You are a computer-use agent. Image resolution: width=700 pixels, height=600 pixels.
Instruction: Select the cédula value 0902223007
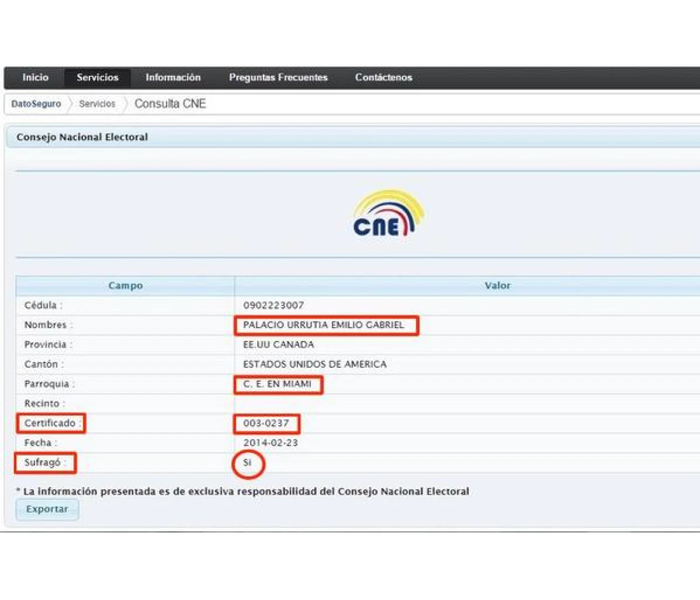tap(273, 305)
